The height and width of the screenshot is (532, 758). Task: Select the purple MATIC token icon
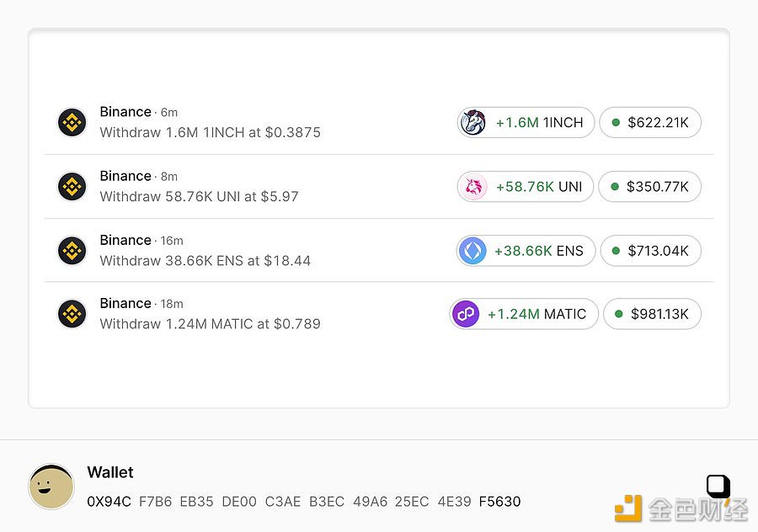[x=466, y=314]
